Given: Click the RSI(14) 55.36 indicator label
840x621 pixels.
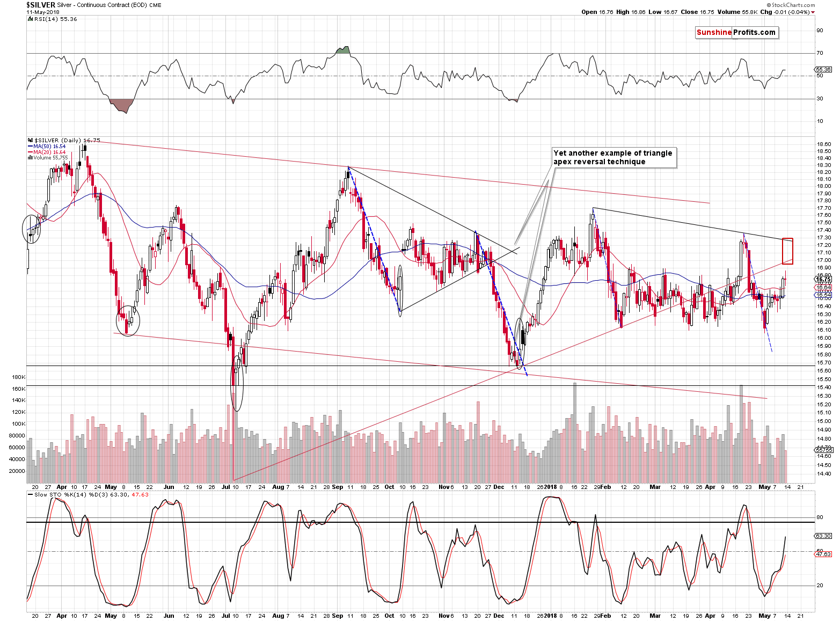Looking at the screenshot, I should pos(52,19).
